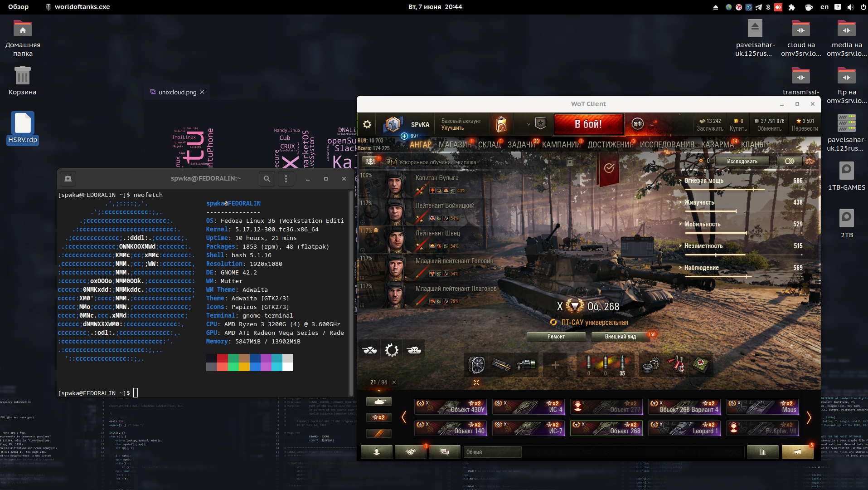868x490 pixels.
Task: Open the crew operations button
Action: click(371, 162)
